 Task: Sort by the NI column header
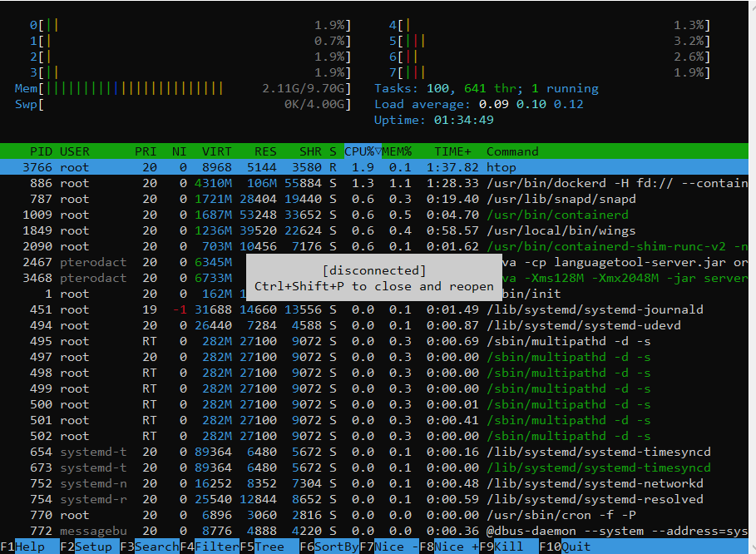pos(179,151)
